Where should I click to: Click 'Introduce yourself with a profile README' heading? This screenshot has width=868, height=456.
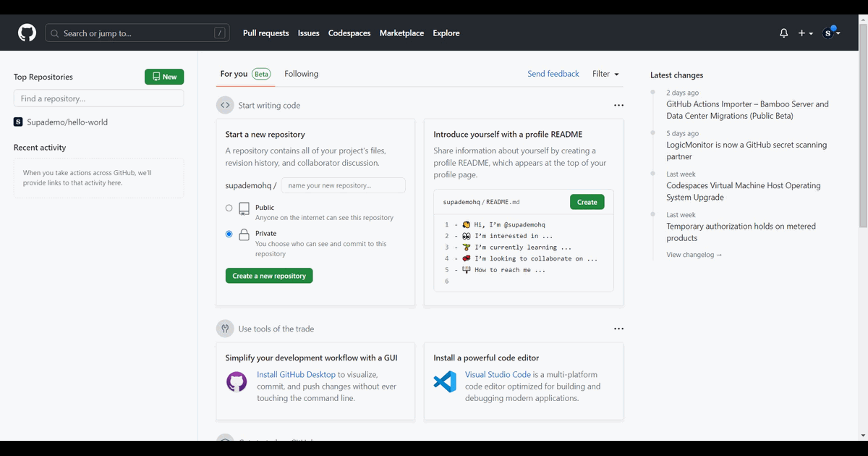click(x=508, y=135)
